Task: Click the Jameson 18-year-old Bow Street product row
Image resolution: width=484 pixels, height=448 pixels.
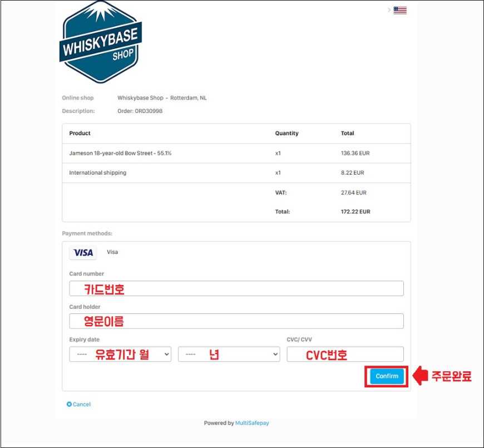Action: point(236,153)
